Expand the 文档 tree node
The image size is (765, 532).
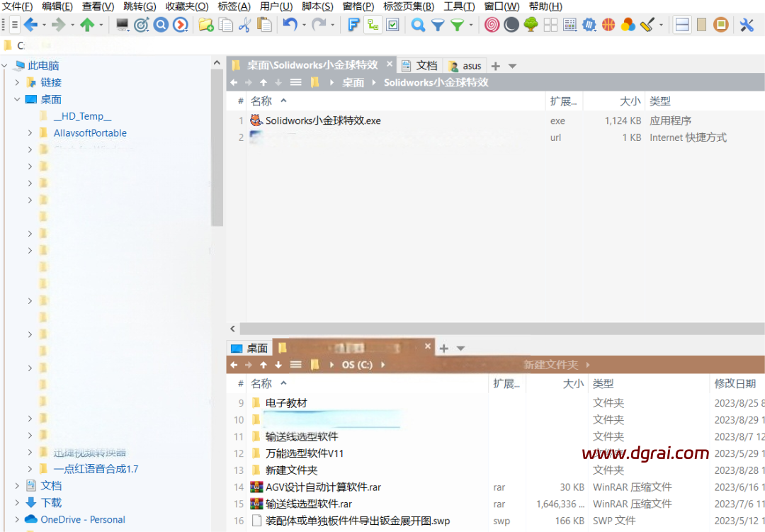tap(18, 486)
